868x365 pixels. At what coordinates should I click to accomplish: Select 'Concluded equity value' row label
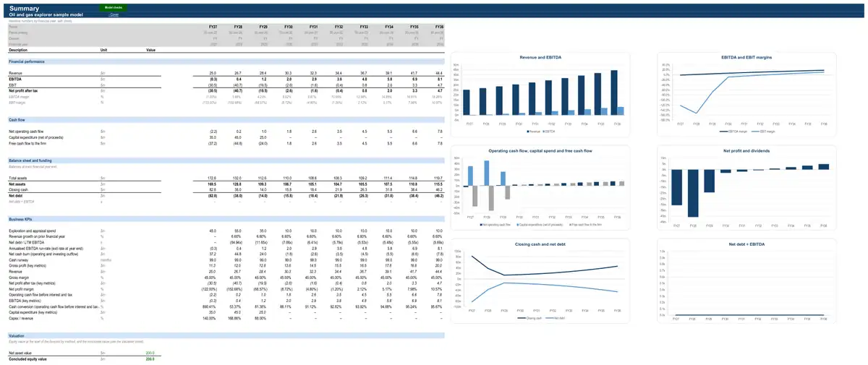click(27, 358)
